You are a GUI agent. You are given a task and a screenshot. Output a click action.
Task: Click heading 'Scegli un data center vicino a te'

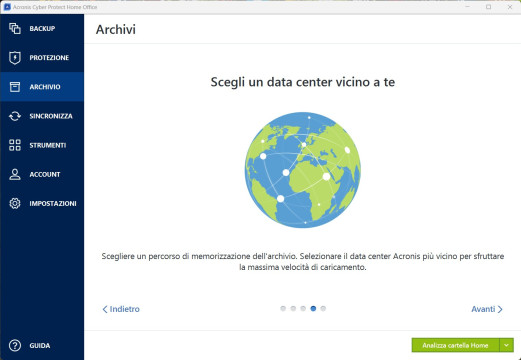[303, 82]
